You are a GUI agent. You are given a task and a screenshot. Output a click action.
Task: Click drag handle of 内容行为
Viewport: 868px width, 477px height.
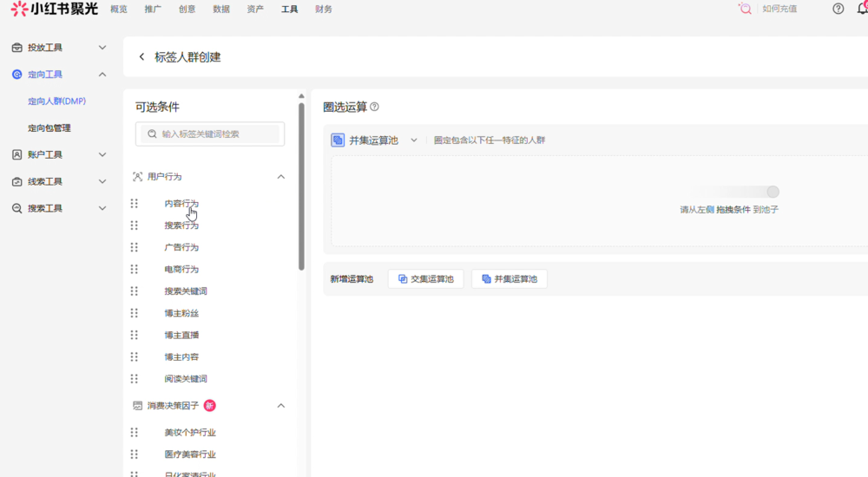[x=134, y=203]
